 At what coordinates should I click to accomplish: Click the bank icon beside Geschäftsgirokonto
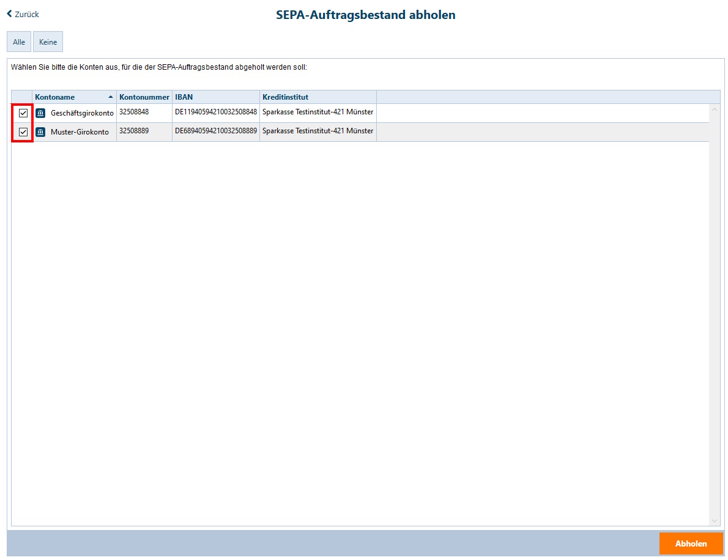coord(40,112)
